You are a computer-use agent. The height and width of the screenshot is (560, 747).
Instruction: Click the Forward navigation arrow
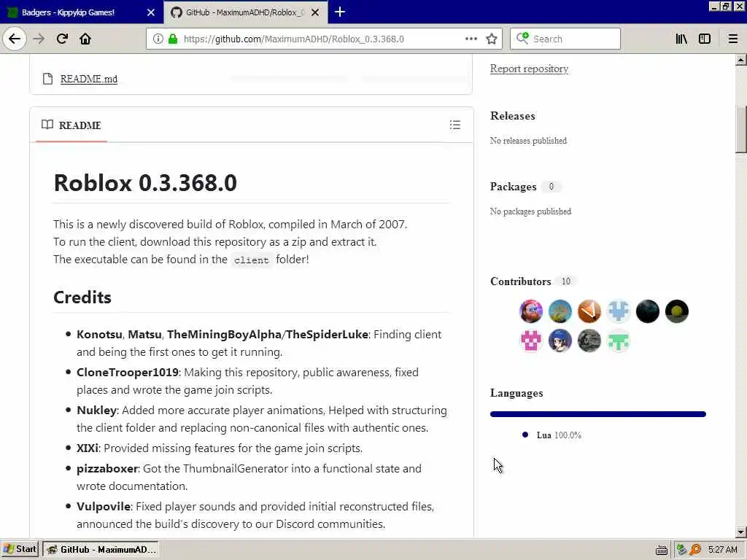pyautogui.click(x=39, y=39)
